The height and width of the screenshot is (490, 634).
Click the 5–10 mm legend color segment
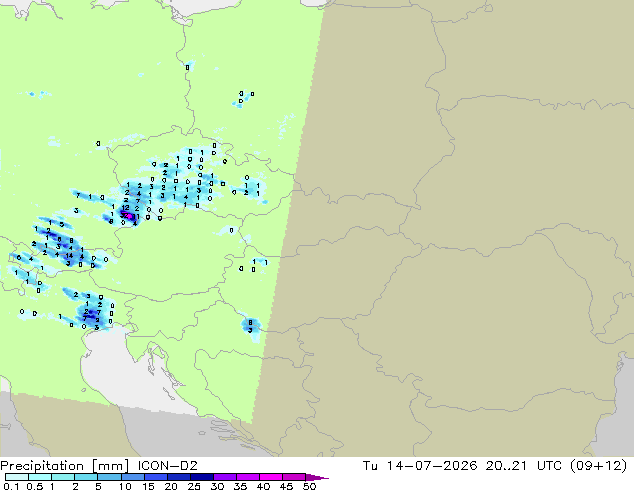tap(109, 477)
